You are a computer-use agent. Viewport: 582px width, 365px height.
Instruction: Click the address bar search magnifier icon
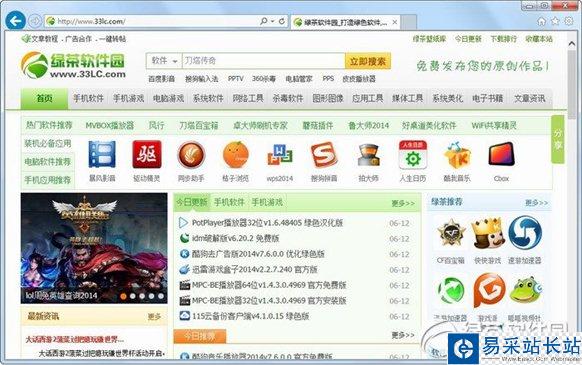(264, 21)
